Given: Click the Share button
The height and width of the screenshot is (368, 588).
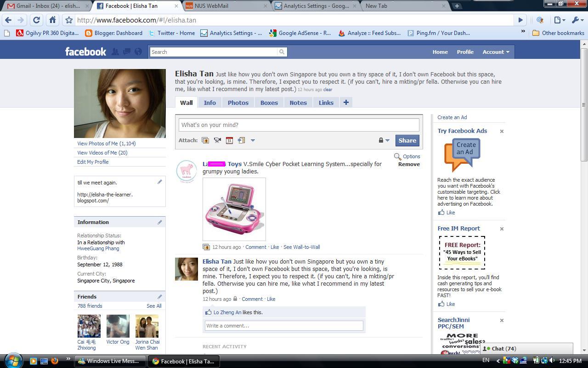Looking at the screenshot, I should 407,141.
